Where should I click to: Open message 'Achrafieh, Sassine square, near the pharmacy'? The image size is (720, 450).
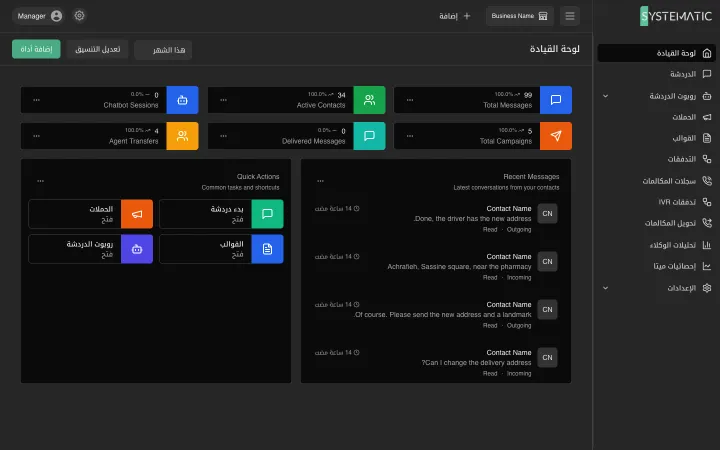[436, 267]
